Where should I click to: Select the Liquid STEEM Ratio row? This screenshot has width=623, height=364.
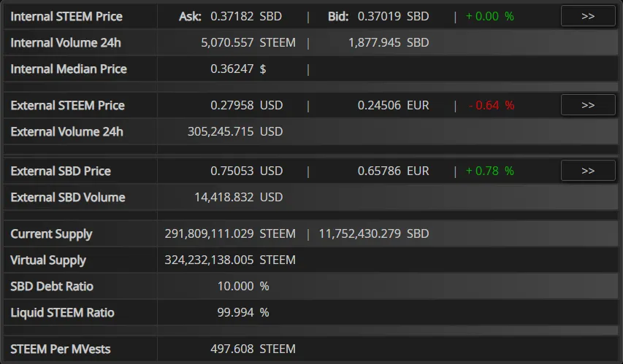310,312
